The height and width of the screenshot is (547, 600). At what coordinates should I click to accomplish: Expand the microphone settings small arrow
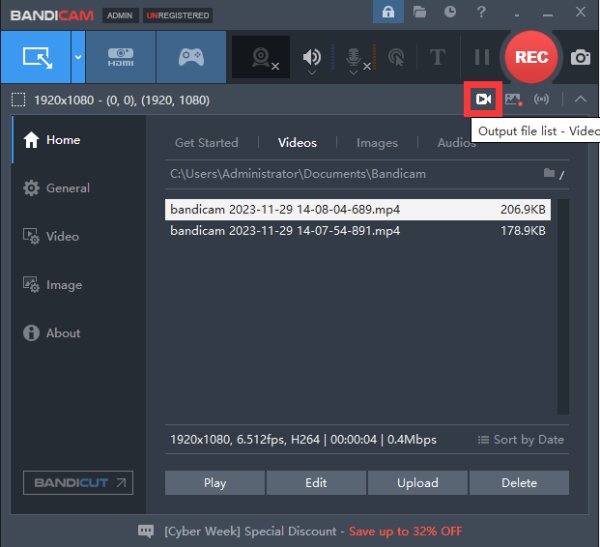(x=353, y=72)
